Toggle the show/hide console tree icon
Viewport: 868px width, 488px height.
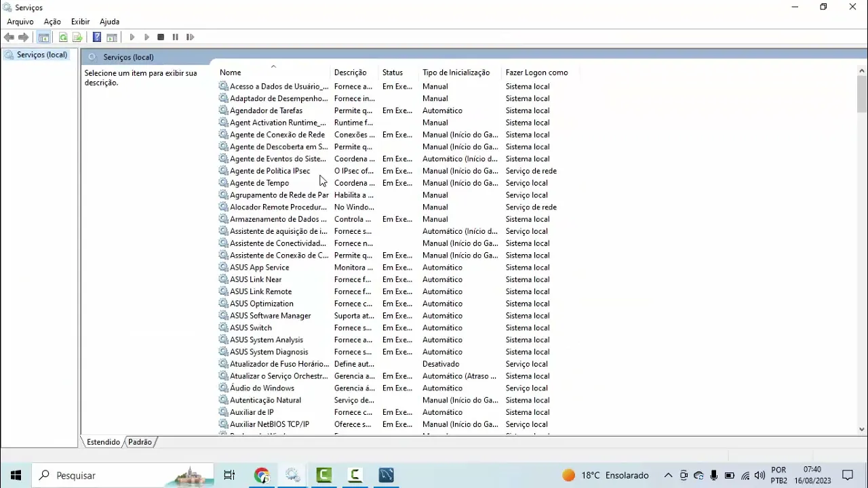pos(43,37)
